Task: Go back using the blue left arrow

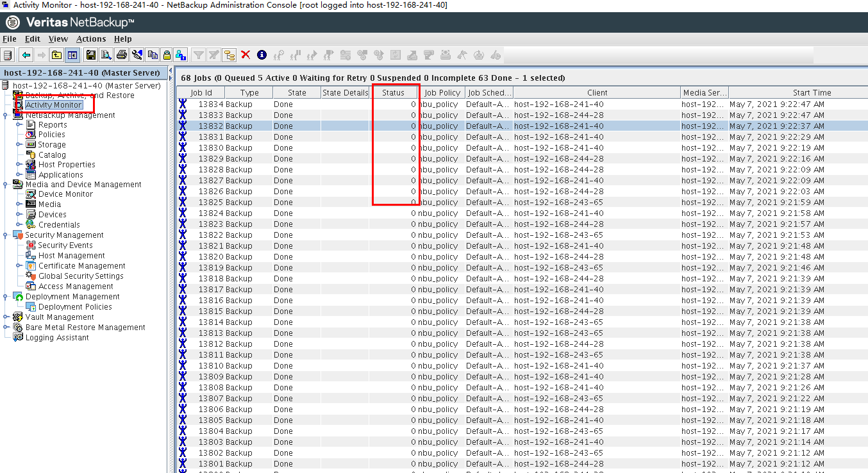Action: point(26,55)
